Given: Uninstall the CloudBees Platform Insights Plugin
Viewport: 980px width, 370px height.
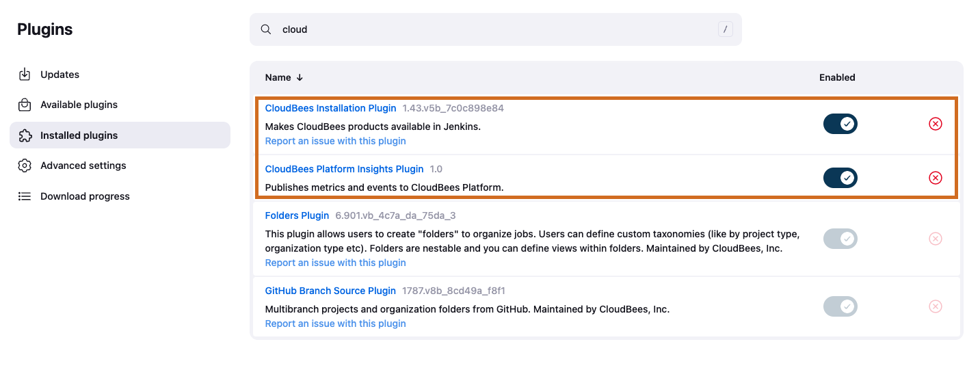Looking at the screenshot, I should [x=935, y=178].
